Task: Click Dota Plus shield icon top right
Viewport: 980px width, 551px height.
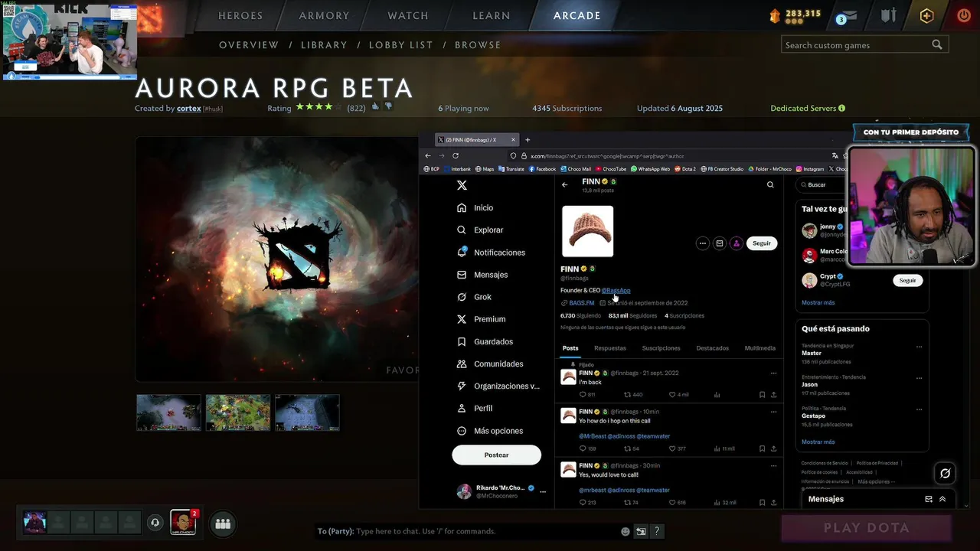Action: click(927, 15)
